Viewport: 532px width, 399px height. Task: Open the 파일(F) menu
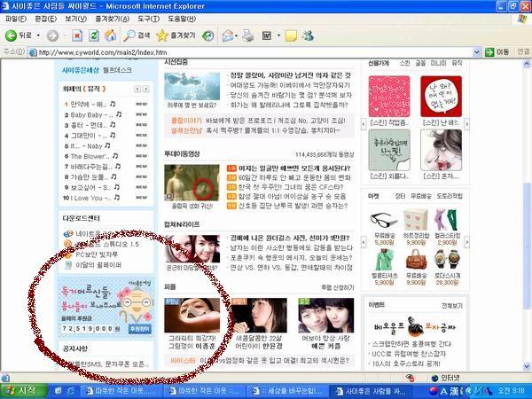(16, 19)
